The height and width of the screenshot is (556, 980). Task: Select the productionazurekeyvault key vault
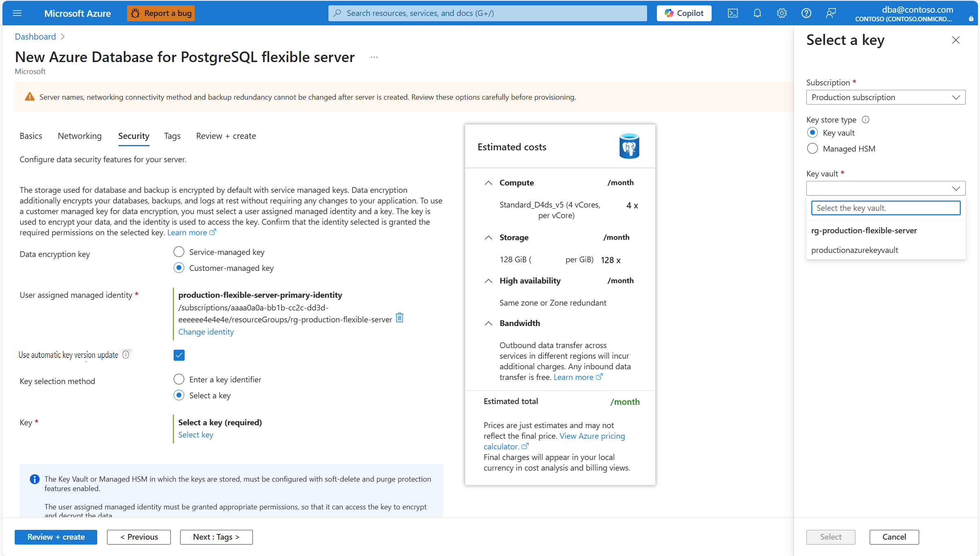[855, 250]
